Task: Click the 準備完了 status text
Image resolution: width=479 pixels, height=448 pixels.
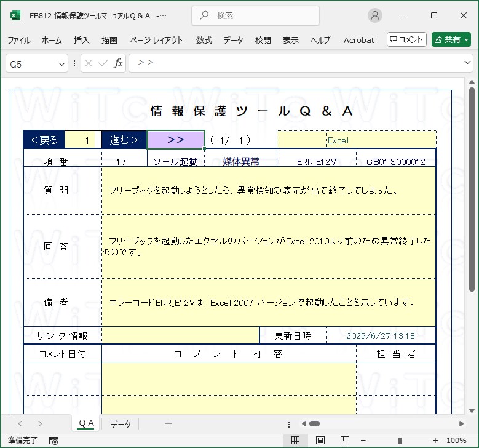Action: click(x=23, y=441)
